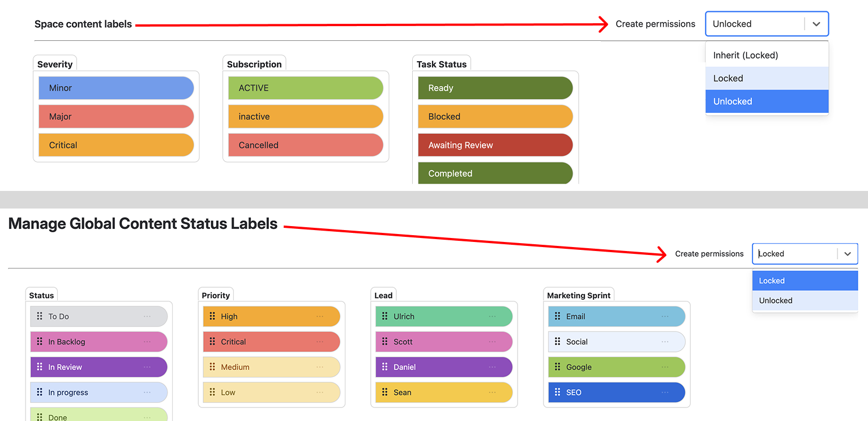Open ellipsis menu on Ulrich label
Screen dimensions: 868x421
coord(493,316)
